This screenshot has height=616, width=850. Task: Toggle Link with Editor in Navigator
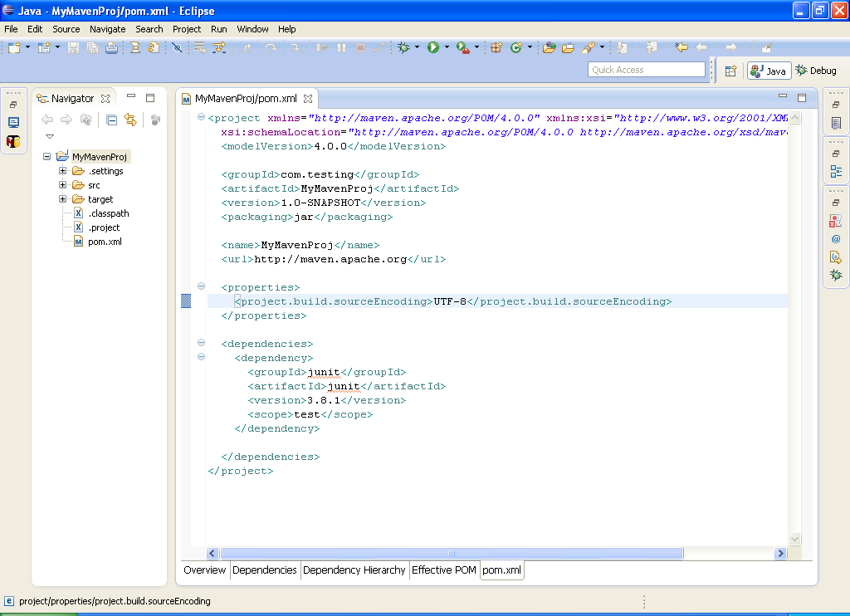tap(130, 120)
